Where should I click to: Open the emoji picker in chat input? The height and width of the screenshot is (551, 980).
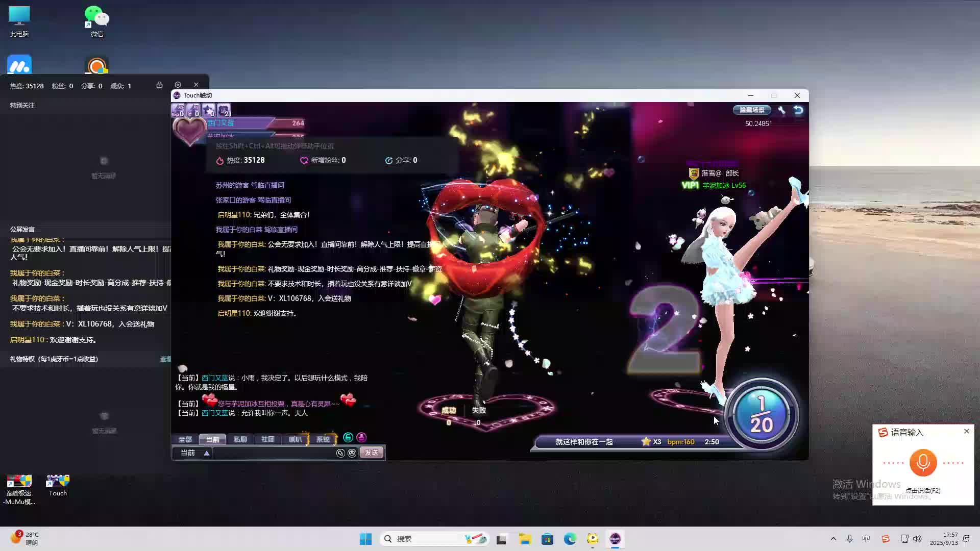click(x=352, y=453)
